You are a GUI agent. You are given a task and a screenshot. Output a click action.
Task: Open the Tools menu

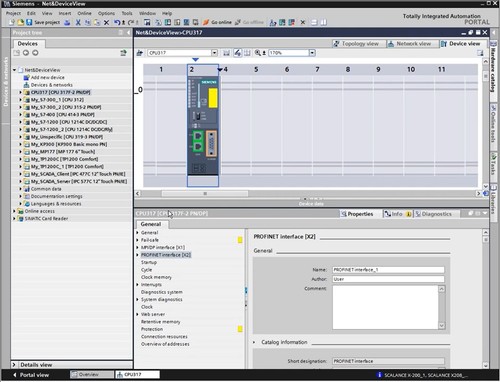tap(127, 13)
